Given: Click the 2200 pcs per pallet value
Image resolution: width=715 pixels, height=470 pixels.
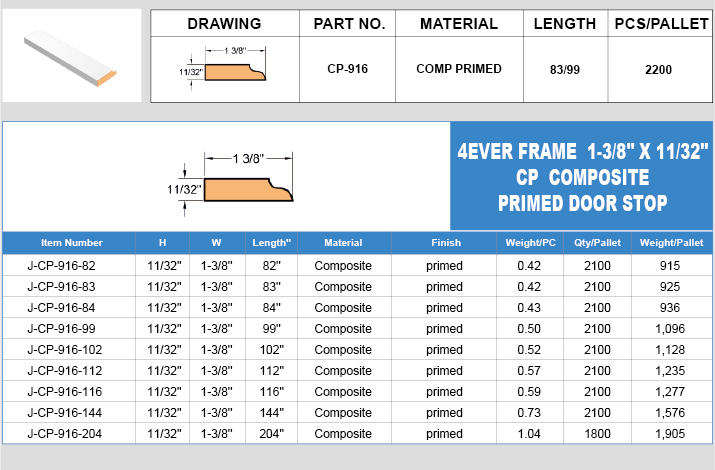Looking at the screenshot, I should point(658,70).
